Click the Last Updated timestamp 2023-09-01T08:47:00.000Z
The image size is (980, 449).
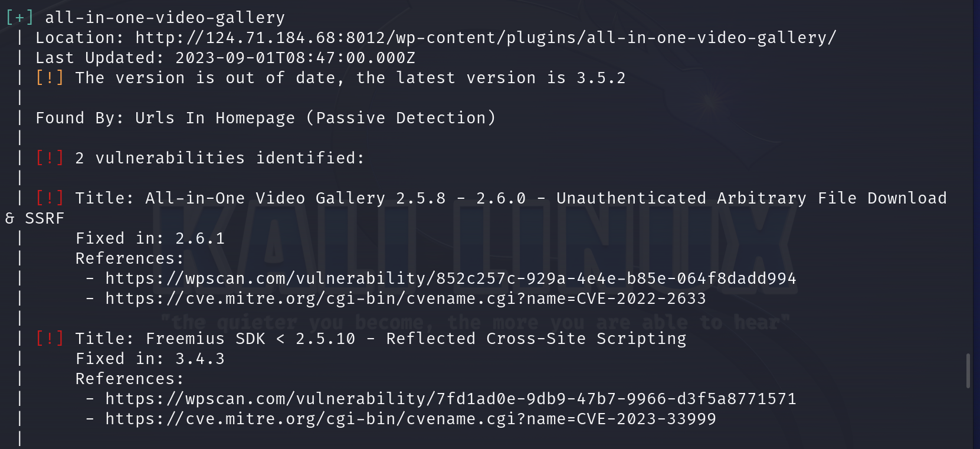295,58
